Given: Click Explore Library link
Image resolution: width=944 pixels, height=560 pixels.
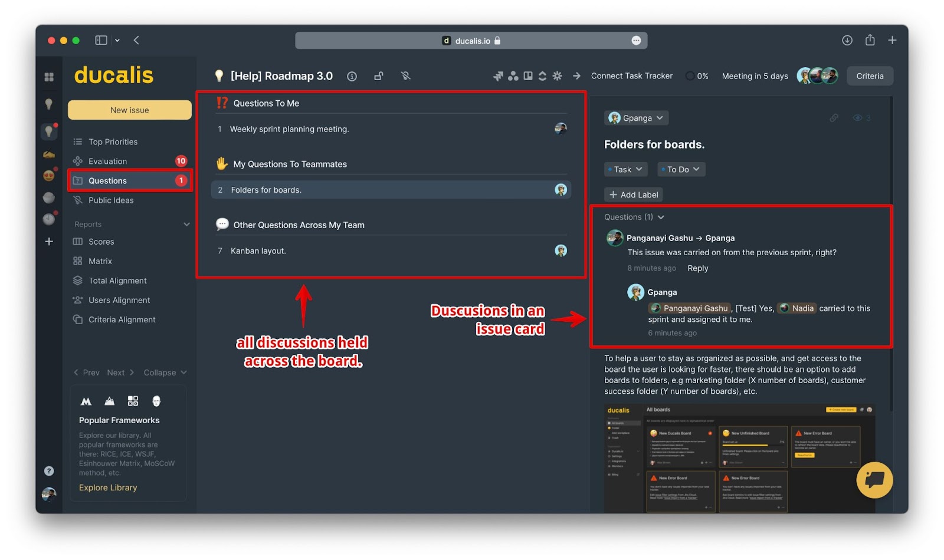Looking at the screenshot, I should (108, 487).
